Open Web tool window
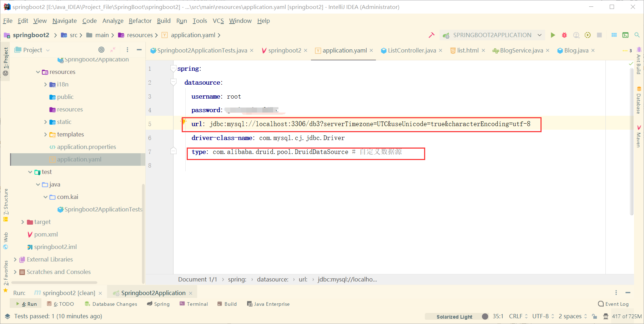This screenshot has height=324, width=644. (6, 241)
